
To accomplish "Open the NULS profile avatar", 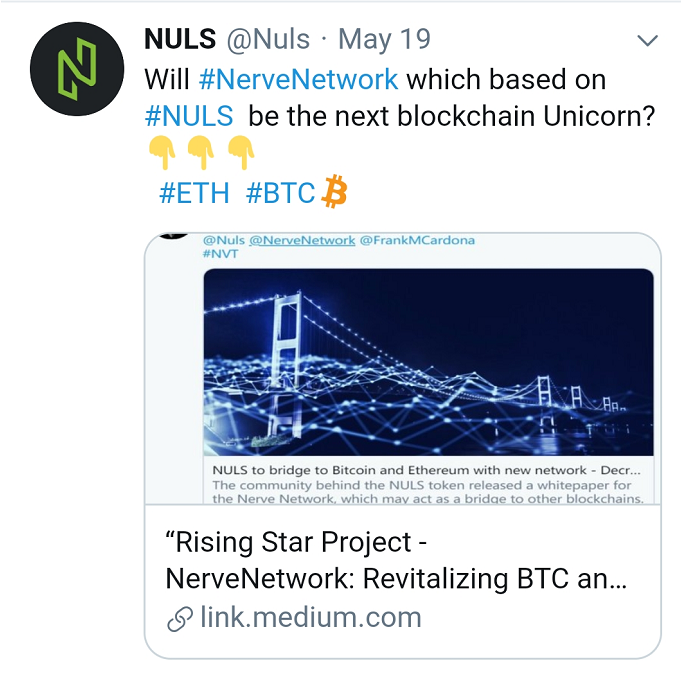I will coord(77,69).
